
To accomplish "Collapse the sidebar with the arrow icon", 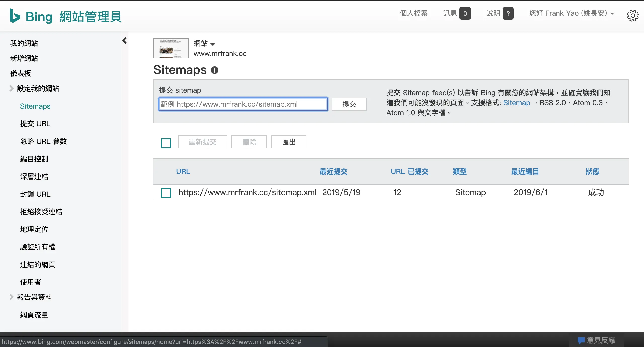I will [124, 40].
